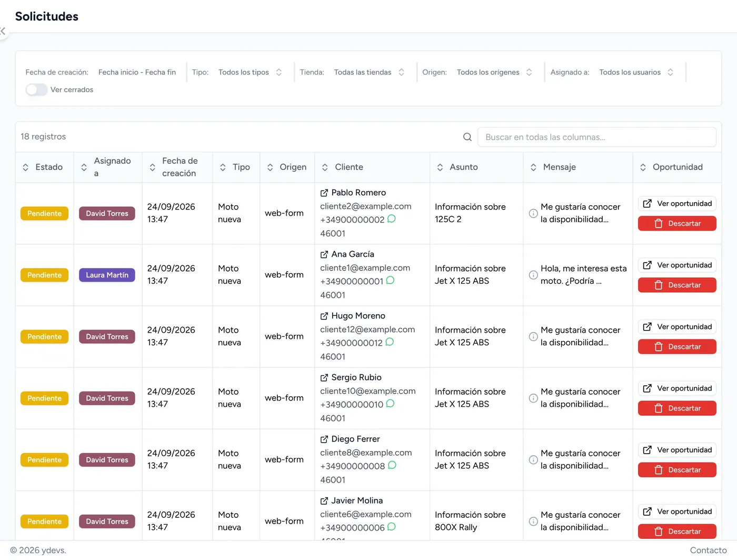Collapse sidebar with the left chevron
Screen dimensions: 737x560
click(3, 31)
